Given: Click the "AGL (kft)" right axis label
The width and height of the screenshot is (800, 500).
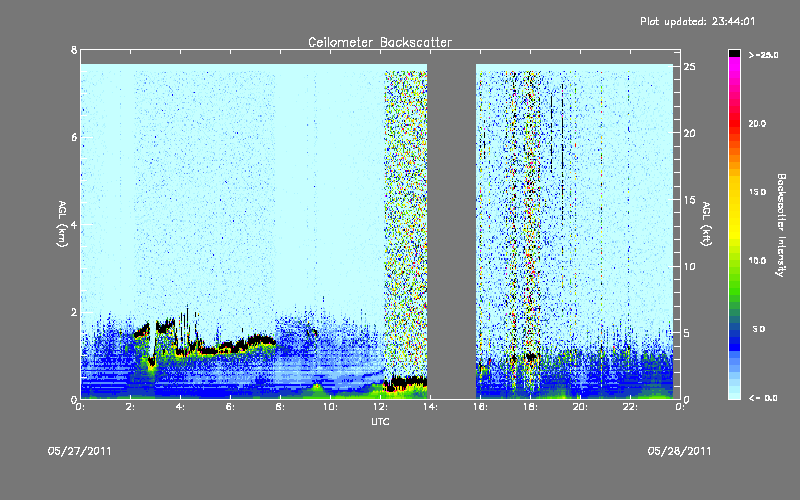Looking at the screenshot, I should click(707, 224).
